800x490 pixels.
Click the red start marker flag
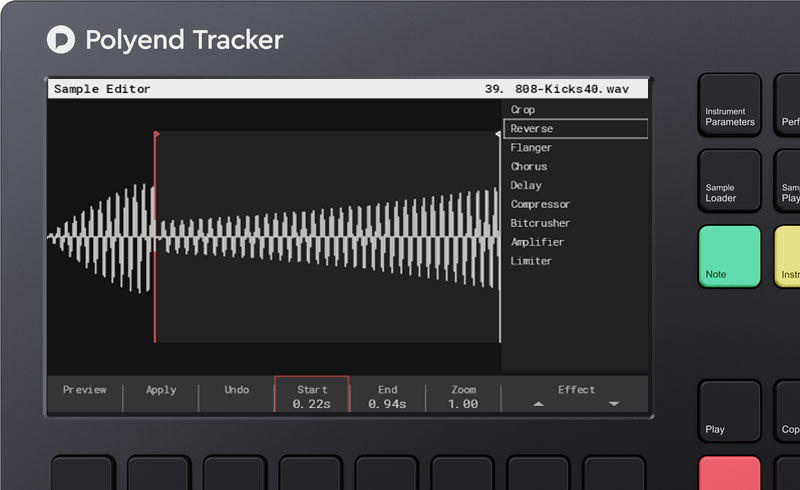(x=157, y=134)
